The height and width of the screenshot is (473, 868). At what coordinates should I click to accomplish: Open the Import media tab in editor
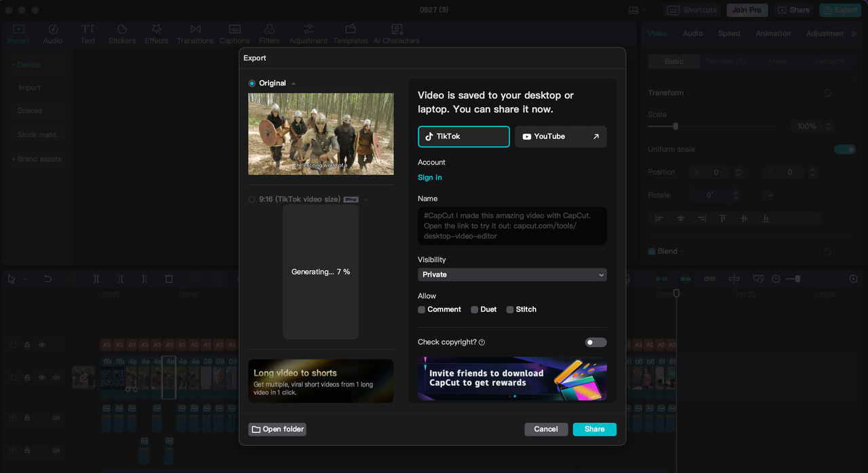(x=18, y=34)
